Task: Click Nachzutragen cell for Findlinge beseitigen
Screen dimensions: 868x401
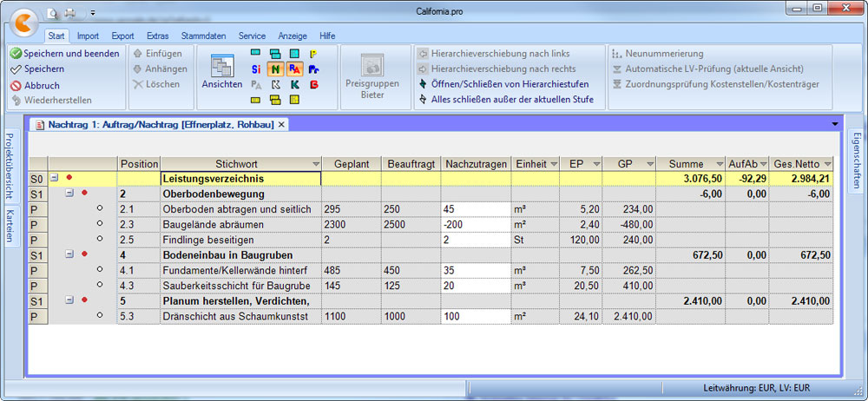Action: coord(474,240)
